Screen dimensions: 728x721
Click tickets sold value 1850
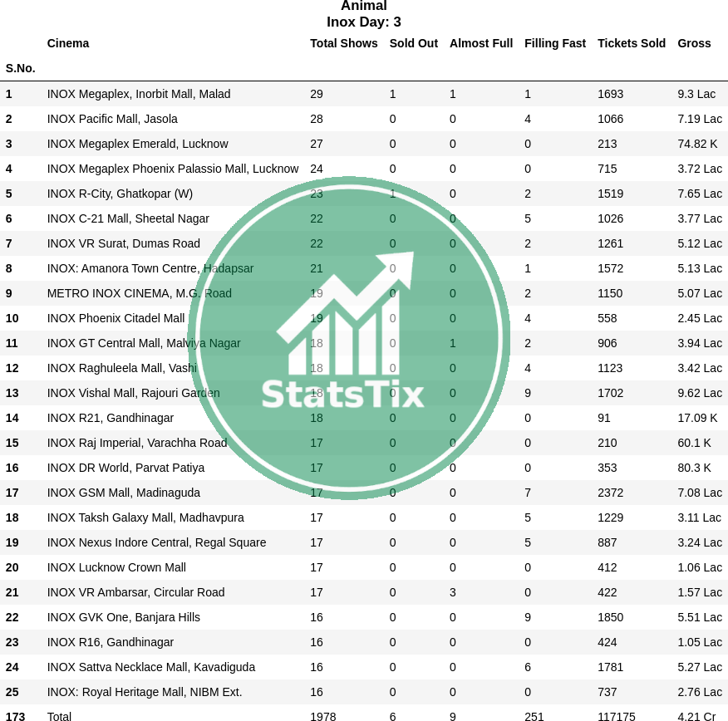pyautogui.click(x=610, y=617)
